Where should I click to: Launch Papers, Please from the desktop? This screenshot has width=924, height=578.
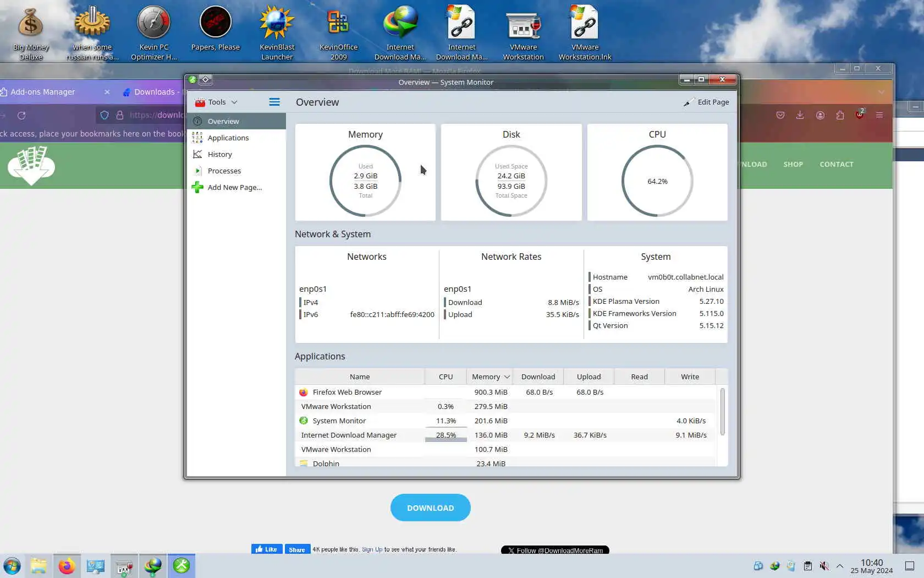coord(216,29)
